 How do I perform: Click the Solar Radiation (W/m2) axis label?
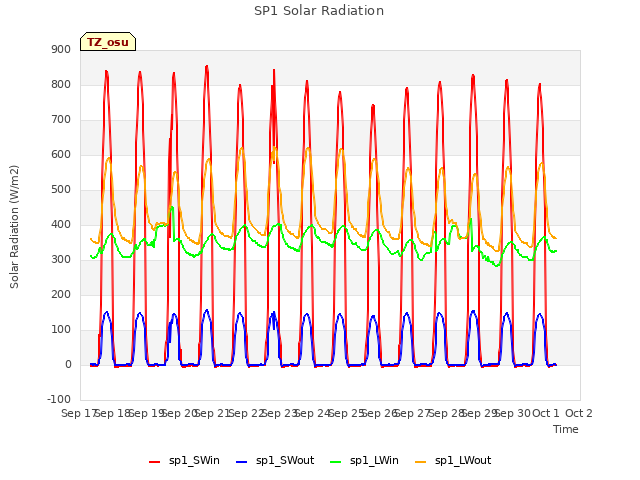coord(14,227)
